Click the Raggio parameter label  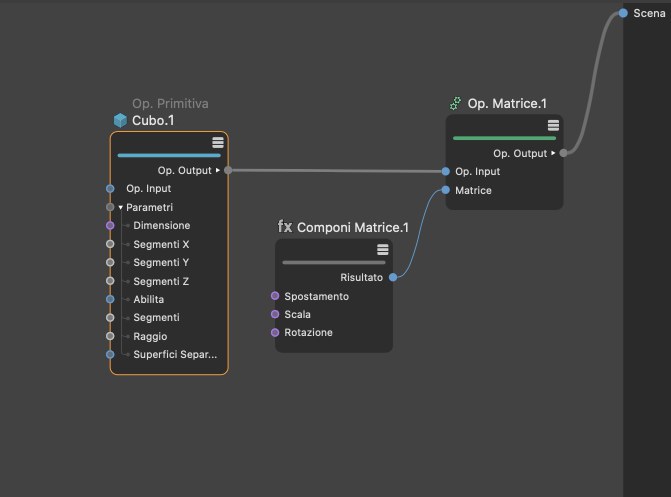tap(150, 336)
